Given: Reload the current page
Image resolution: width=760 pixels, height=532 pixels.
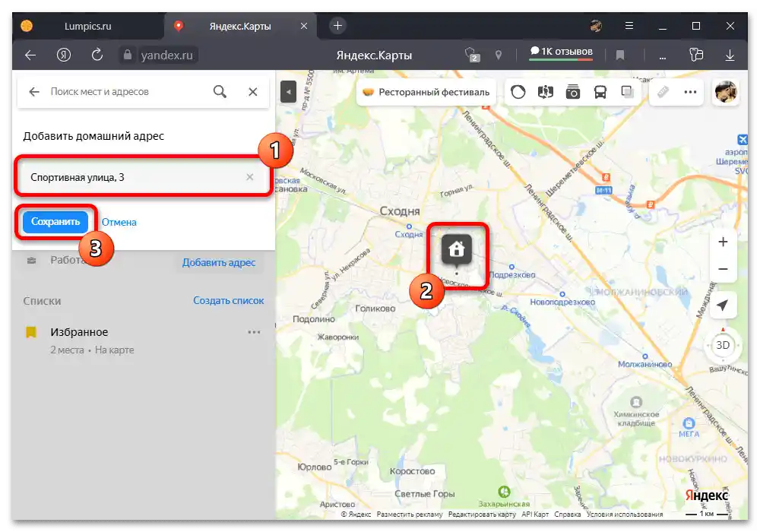Looking at the screenshot, I should (x=97, y=55).
